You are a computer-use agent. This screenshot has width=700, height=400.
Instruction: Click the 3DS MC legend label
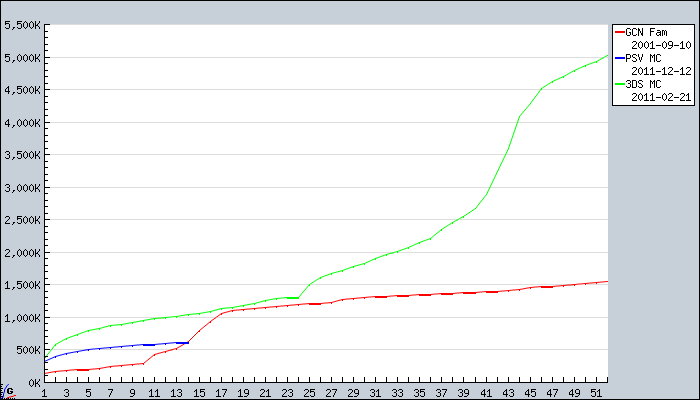643,84
